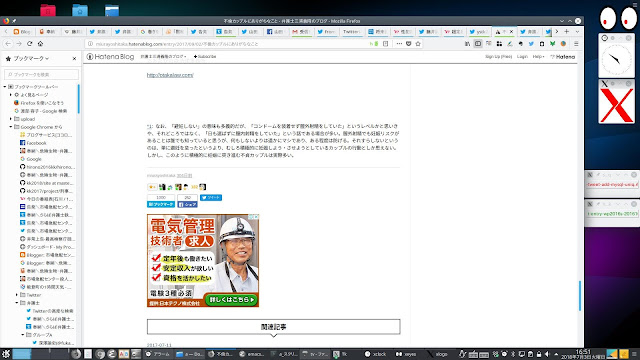Collapse the 弁護士 bookmark folder
The image size is (640, 360).
point(17,303)
